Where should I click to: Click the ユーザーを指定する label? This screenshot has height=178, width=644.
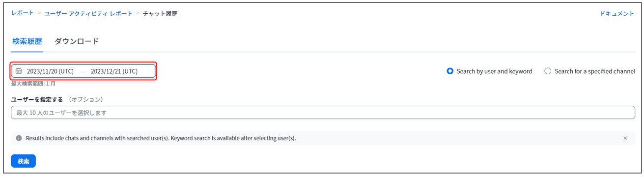37,99
